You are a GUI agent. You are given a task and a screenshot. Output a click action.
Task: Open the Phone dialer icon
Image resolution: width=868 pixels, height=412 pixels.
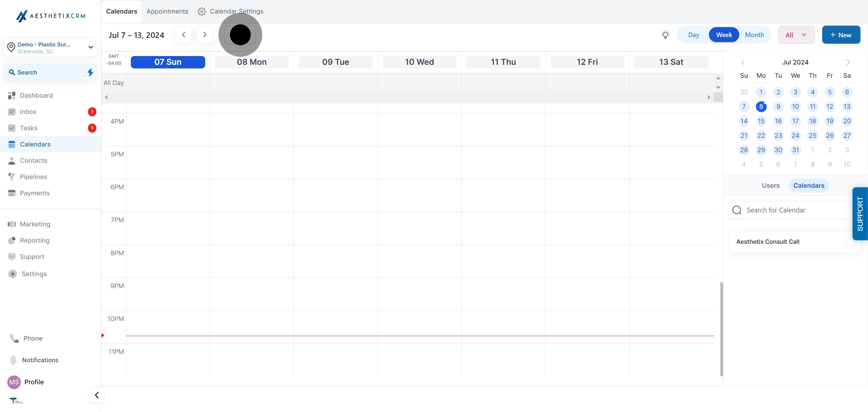[x=14, y=338]
